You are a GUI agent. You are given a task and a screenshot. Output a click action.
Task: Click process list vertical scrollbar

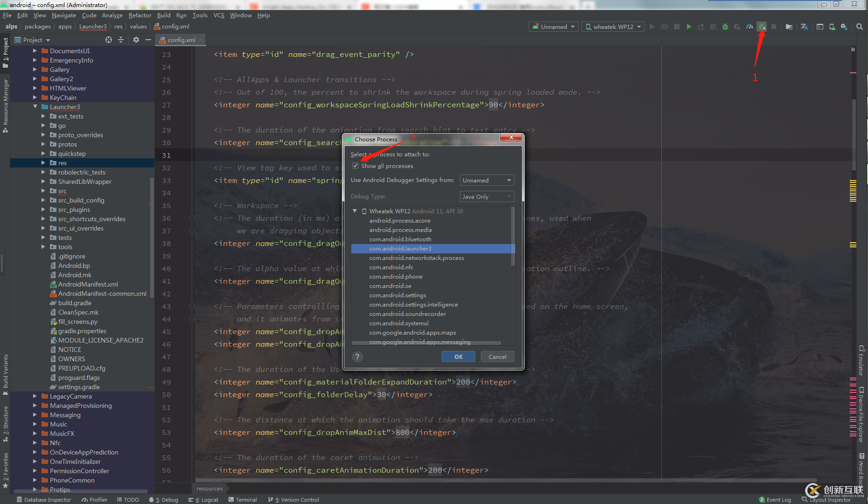[513, 236]
